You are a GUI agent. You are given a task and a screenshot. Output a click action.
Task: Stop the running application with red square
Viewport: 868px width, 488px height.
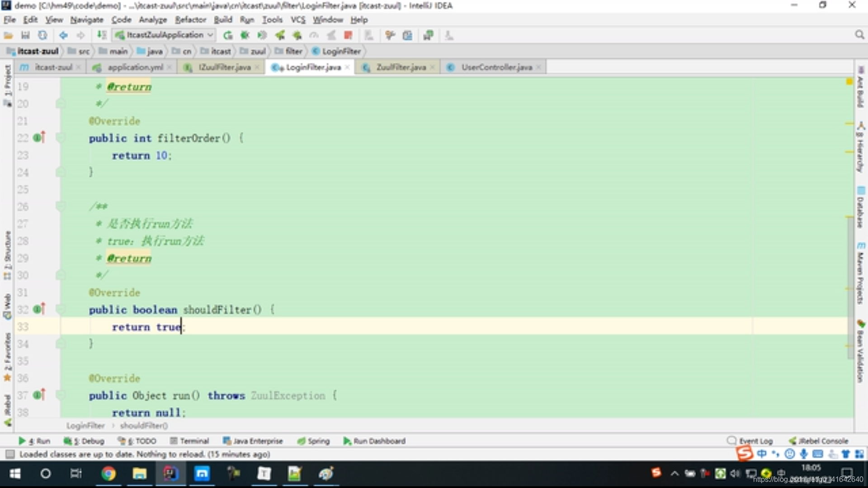pyautogui.click(x=348, y=35)
